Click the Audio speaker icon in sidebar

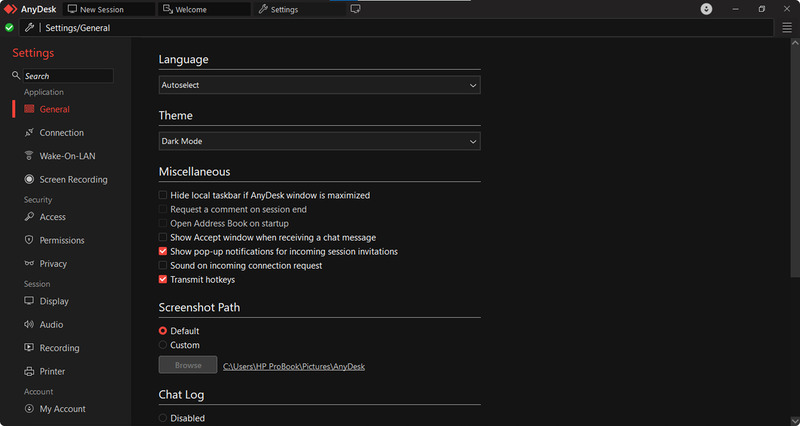click(x=30, y=325)
